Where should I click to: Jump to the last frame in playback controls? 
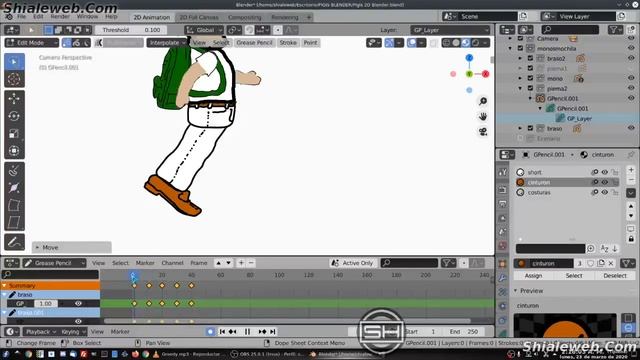tap(273, 331)
